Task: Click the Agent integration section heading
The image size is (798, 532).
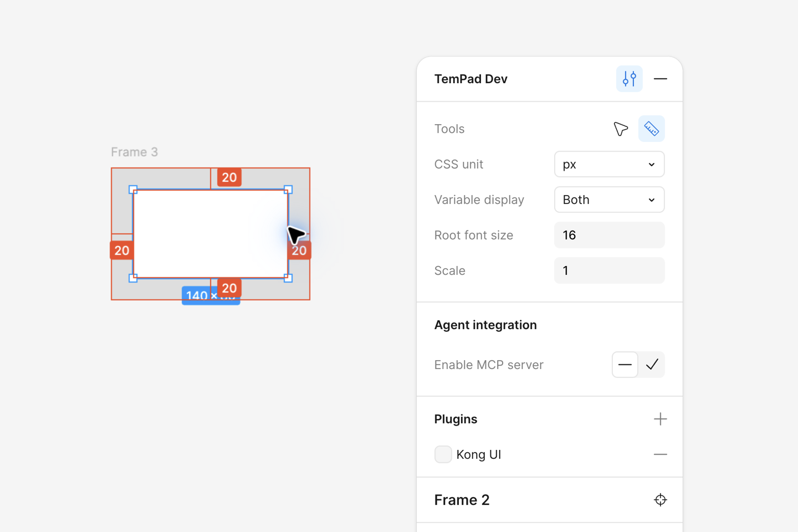Action: 485,325
